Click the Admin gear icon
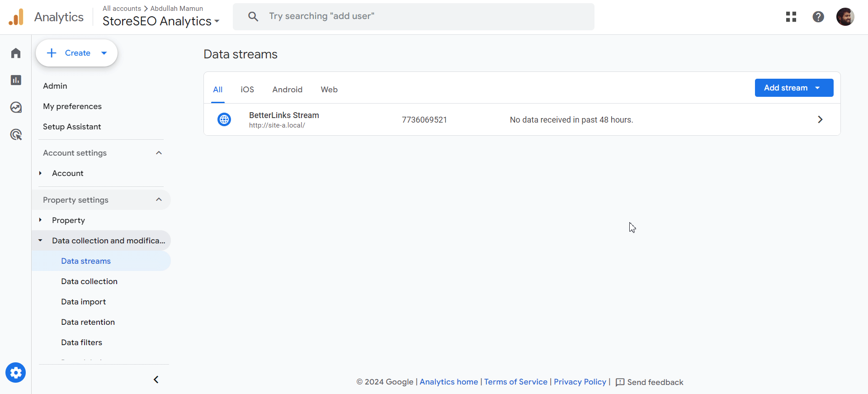Viewport: 868px width, 394px height. point(16,373)
